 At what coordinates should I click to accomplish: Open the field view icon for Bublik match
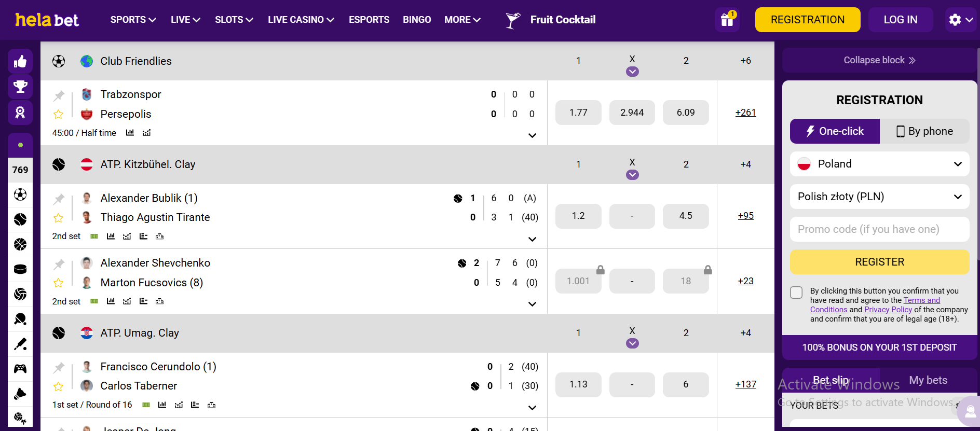94,237
